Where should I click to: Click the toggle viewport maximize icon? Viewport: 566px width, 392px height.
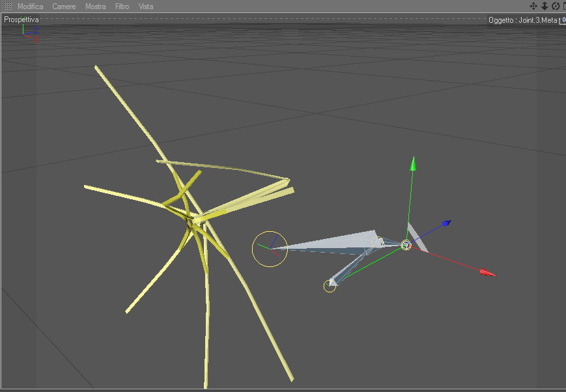[x=564, y=6]
